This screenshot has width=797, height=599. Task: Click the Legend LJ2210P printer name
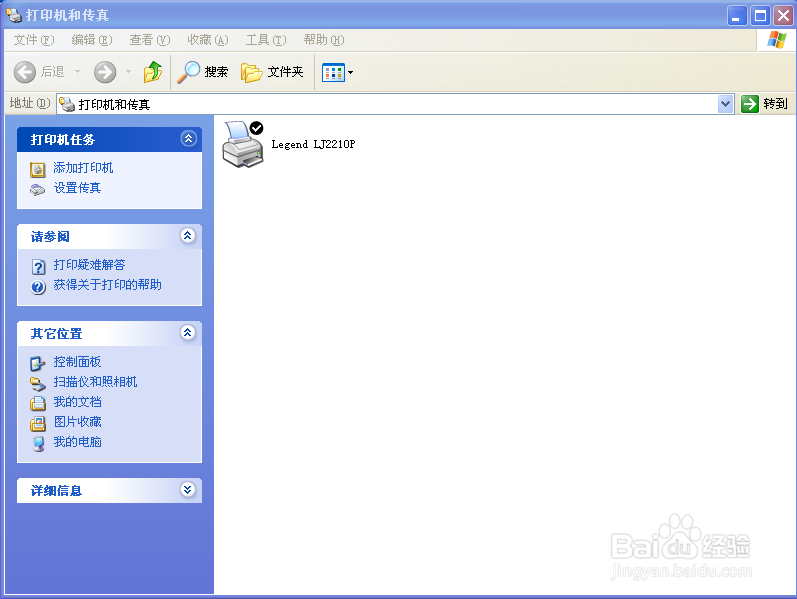[313, 144]
